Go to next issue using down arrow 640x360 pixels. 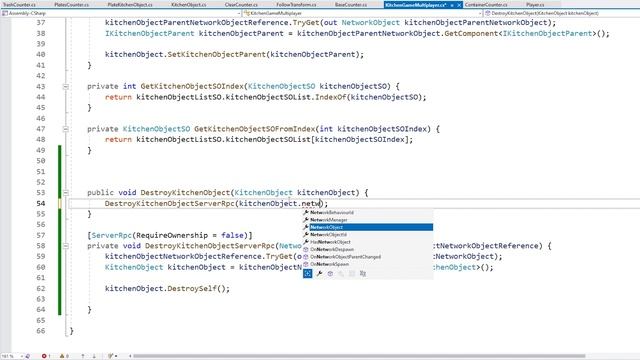[94, 356]
